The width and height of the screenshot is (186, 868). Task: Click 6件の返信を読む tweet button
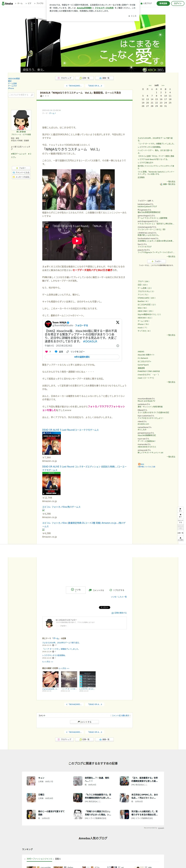click(x=82, y=357)
